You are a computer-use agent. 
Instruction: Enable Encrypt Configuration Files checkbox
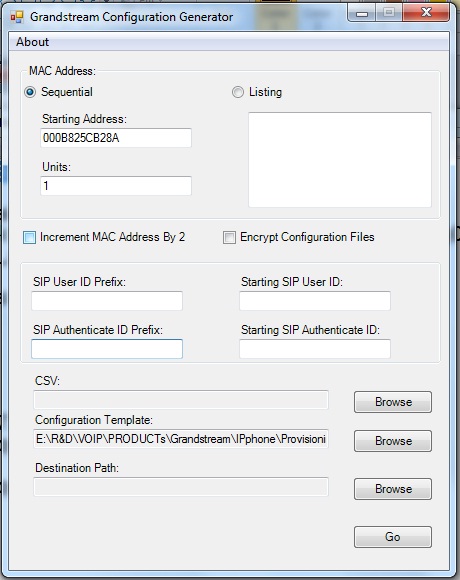pyautogui.click(x=229, y=237)
